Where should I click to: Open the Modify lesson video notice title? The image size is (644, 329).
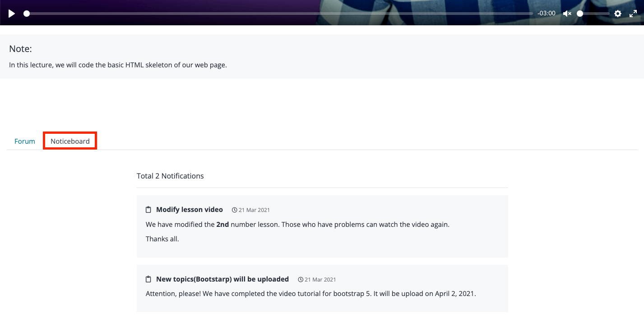(x=190, y=210)
